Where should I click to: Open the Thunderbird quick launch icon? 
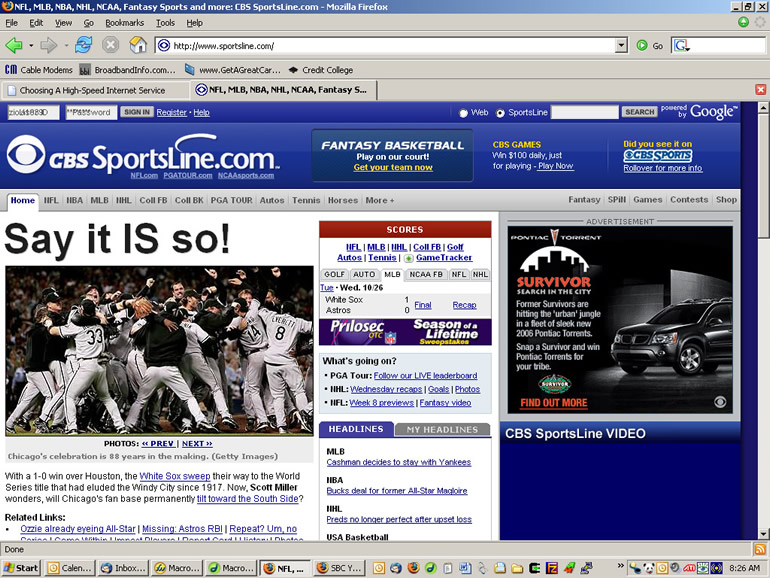396,568
